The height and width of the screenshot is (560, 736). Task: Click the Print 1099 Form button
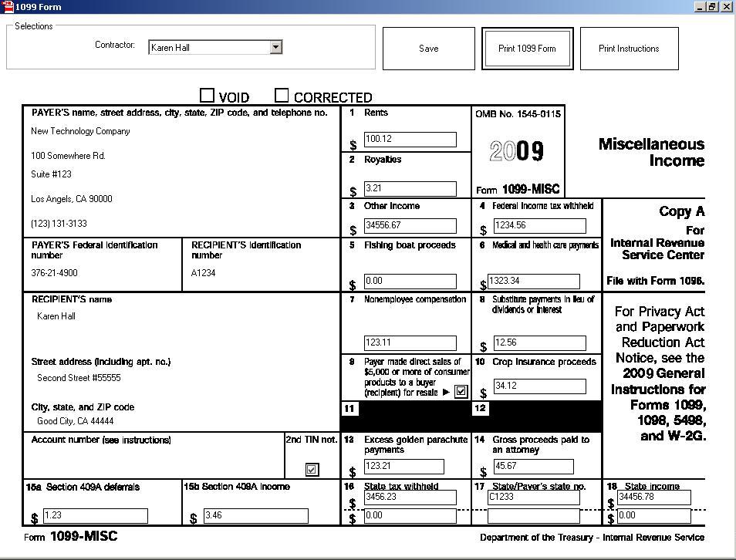pyautogui.click(x=527, y=48)
